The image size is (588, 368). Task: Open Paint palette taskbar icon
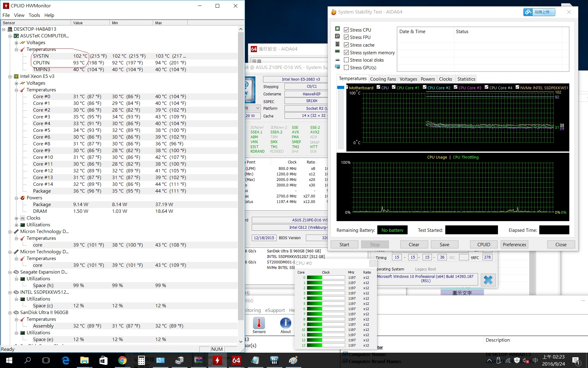click(293, 360)
